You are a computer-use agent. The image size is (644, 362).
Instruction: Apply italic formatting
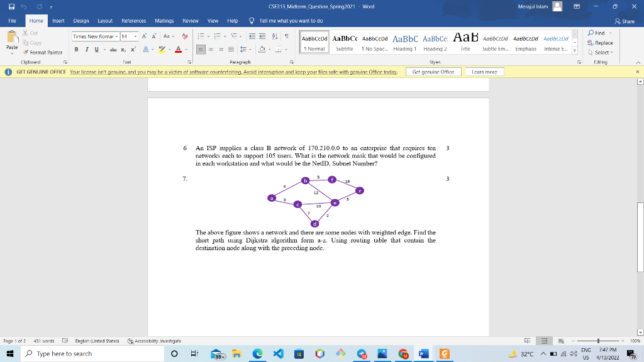click(87, 50)
